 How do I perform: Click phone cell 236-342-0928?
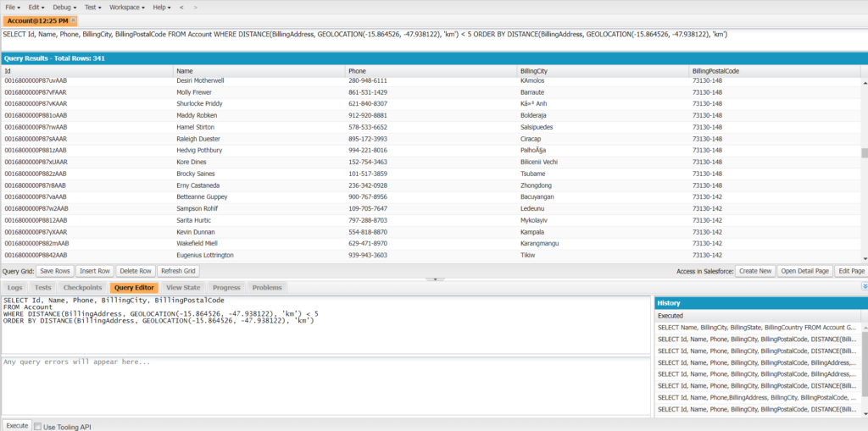431,185
